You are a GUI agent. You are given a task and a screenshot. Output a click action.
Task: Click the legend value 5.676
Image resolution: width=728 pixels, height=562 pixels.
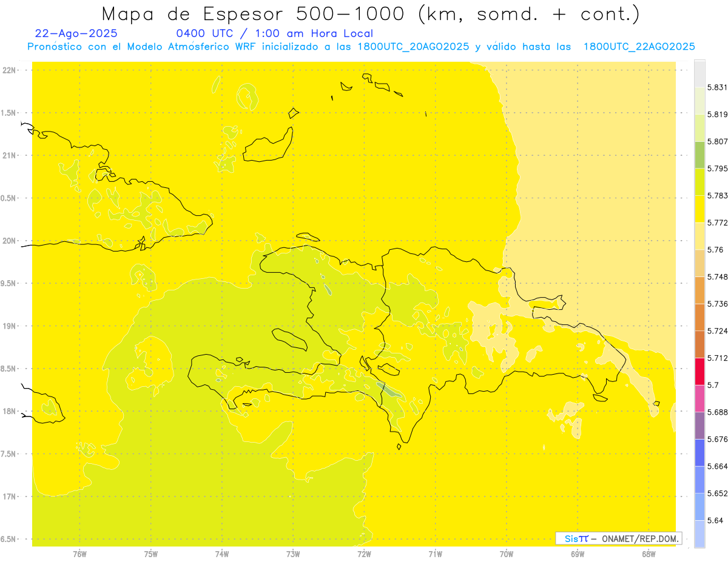point(717,439)
